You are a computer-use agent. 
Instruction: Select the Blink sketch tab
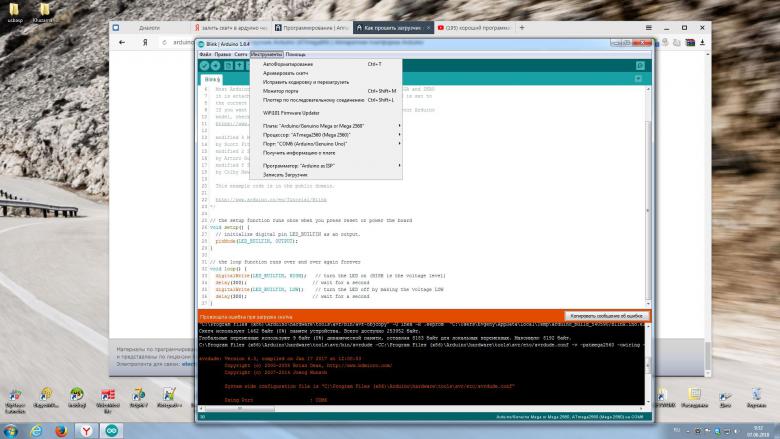(212, 80)
